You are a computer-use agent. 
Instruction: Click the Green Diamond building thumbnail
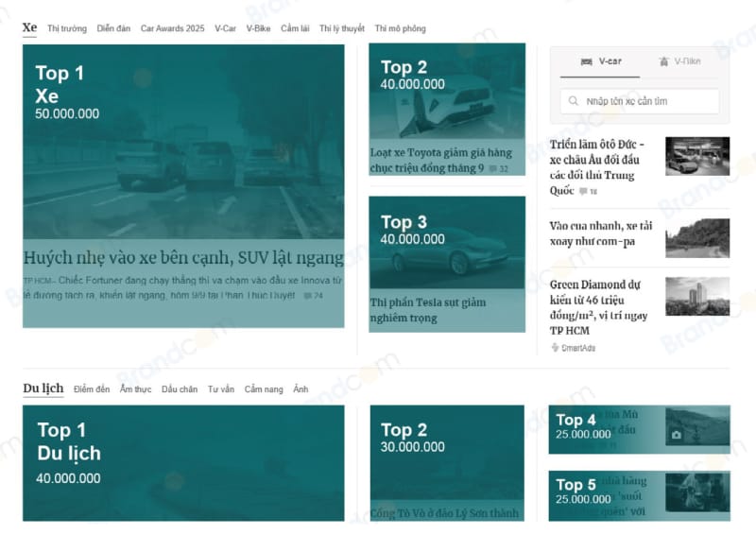point(697,297)
